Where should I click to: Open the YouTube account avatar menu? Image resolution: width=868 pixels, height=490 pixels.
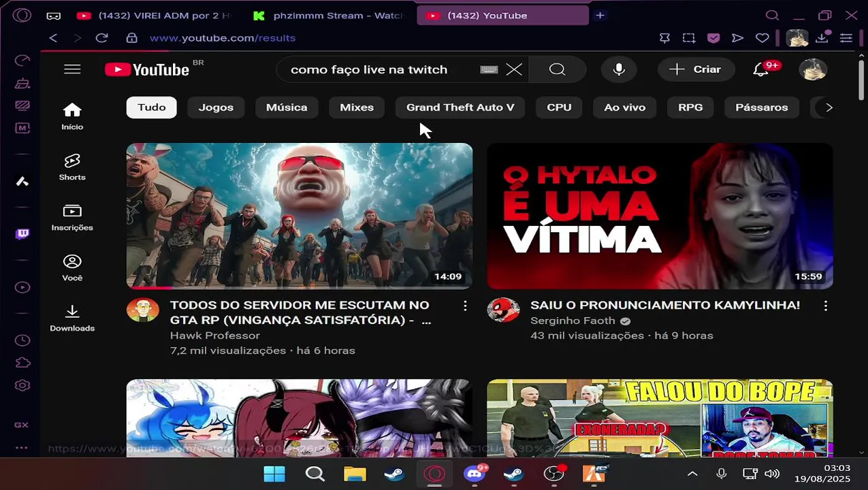pyautogui.click(x=812, y=69)
